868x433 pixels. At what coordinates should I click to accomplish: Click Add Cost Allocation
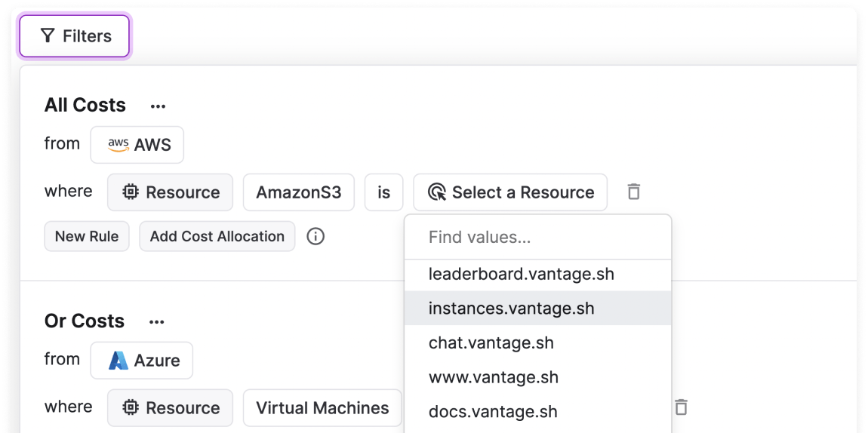pyautogui.click(x=217, y=236)
